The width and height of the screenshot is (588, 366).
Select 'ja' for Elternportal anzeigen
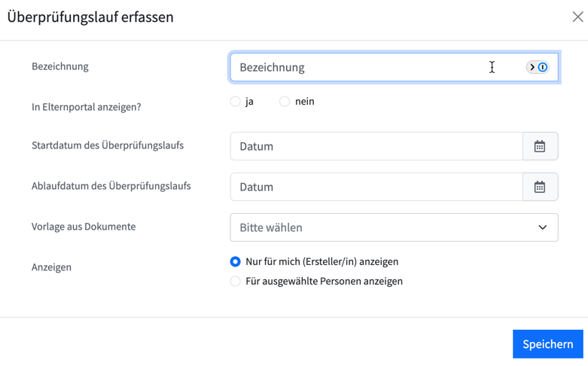[235, 102]
